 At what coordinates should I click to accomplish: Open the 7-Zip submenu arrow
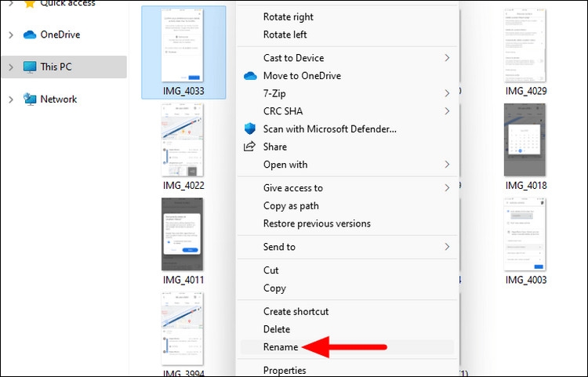point(447,93)
